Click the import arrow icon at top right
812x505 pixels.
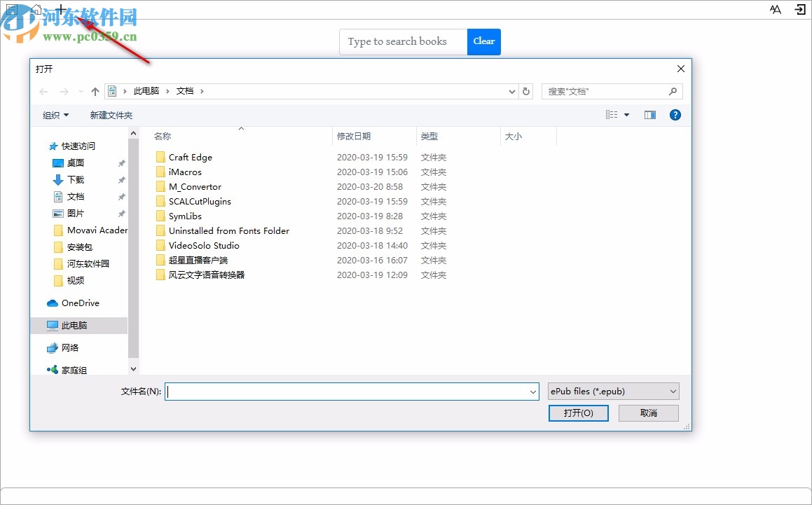(x=799, y=10)
